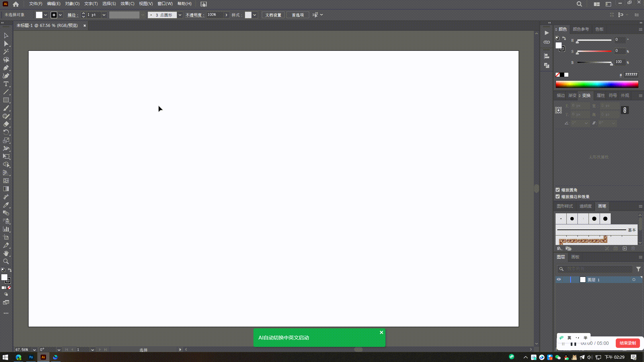Viewport: 644px width, 362px height.
Task: Open the zoom level dropdown
Action: (x=34, y=350)
